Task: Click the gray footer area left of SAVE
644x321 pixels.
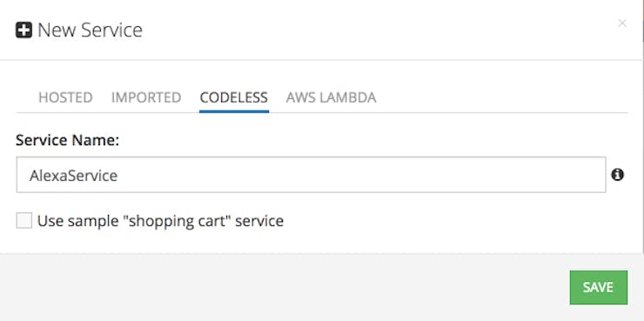Action: tap(284, 287)
